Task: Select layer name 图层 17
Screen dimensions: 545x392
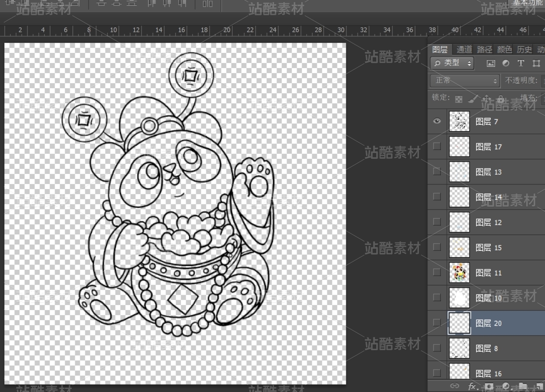Action: tap(489, 147)
